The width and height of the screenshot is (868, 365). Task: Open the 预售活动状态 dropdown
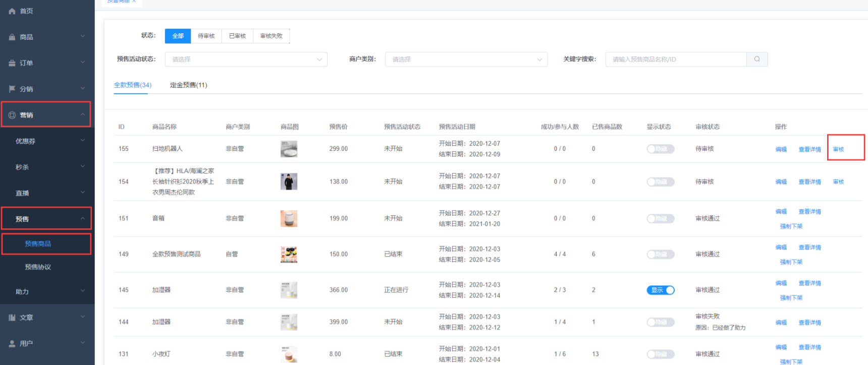click(246, 59)
